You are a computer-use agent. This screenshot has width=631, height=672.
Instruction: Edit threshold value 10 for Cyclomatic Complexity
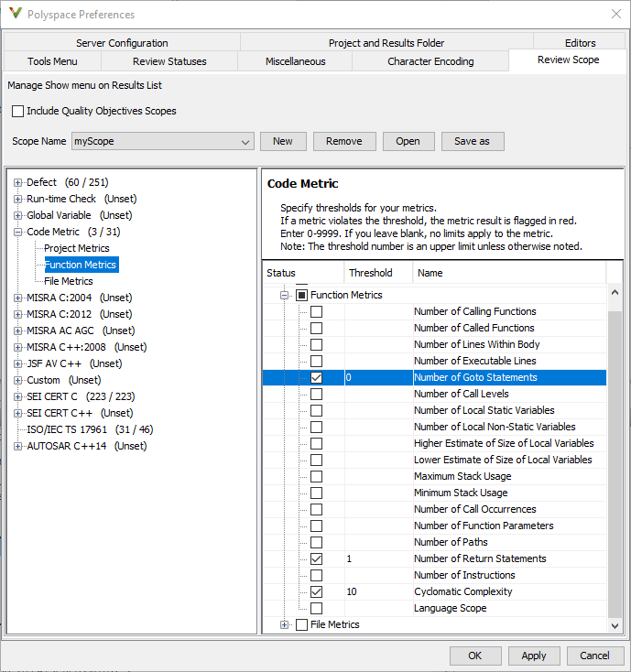tap(378, 591)
